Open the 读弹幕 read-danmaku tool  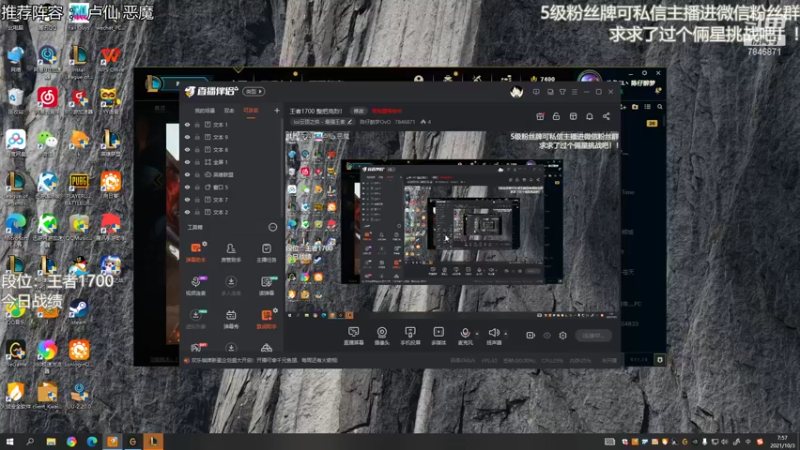(266, 286)
